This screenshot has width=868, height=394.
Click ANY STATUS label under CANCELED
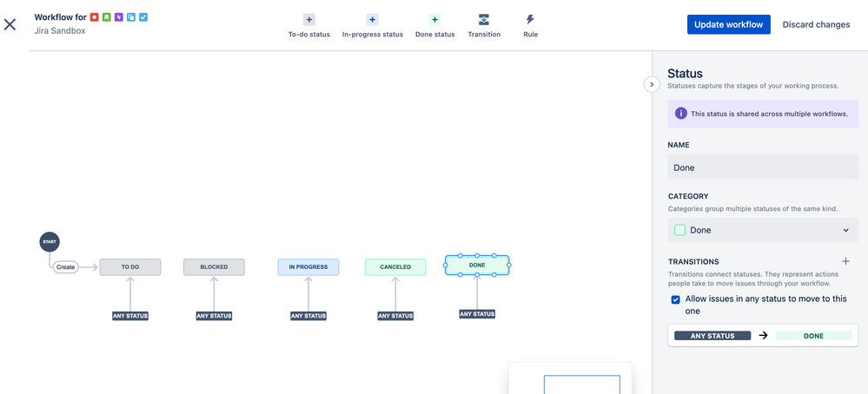pos(395,316)
